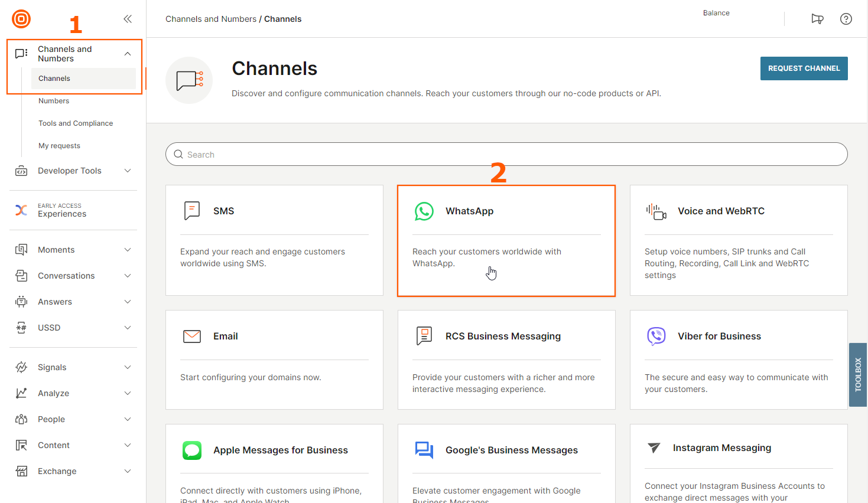
Task: Click the announcements flag icon in header
Action: (817, 19)
